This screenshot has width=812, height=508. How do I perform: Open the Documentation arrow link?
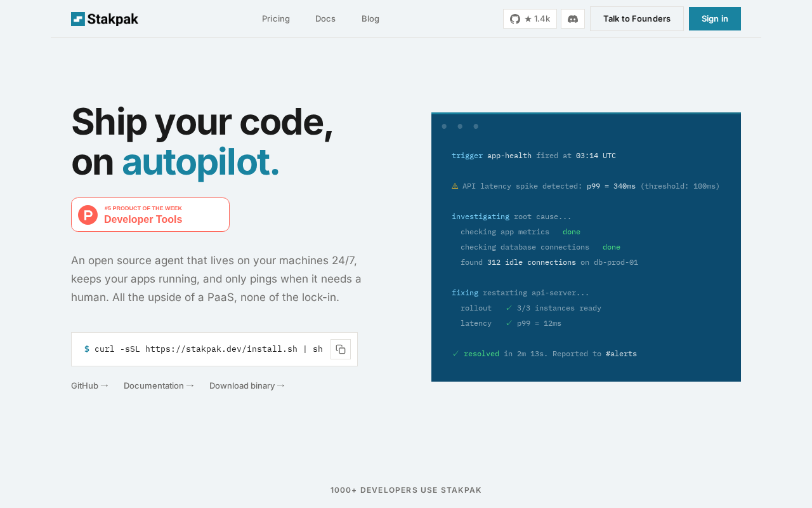pos(159,385)
